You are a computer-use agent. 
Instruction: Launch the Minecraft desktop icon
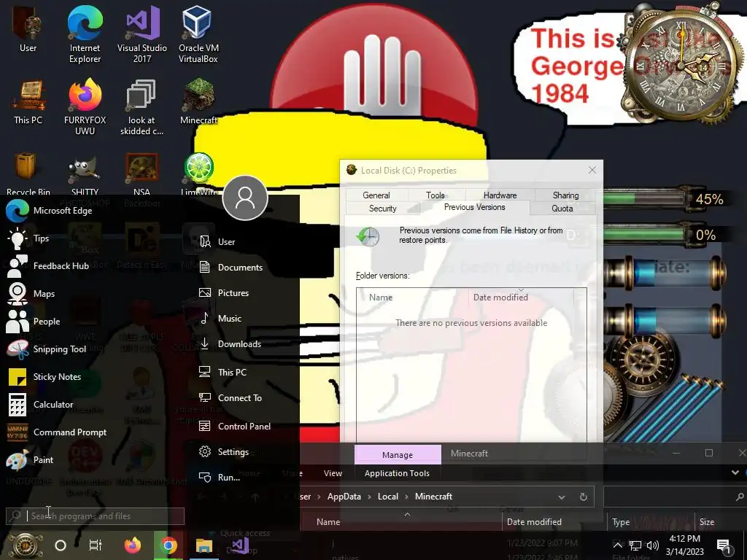[198, 102]
